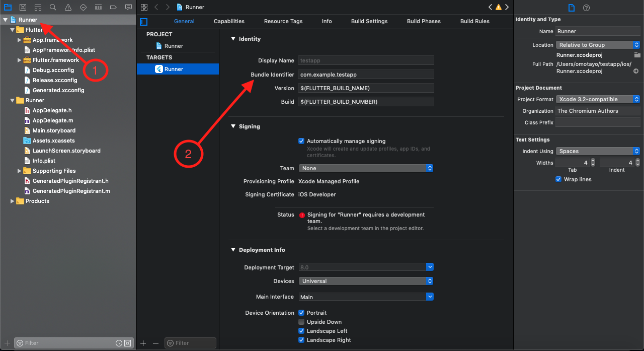Open the Main Interface combo box
Screen dimensions: 644x351
[x=366, y=297]
